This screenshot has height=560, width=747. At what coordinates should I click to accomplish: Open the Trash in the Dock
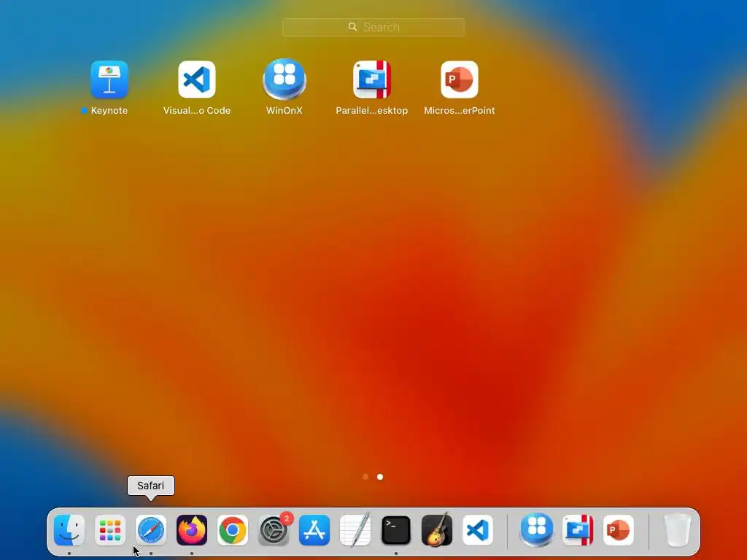(x=678, y=530)
